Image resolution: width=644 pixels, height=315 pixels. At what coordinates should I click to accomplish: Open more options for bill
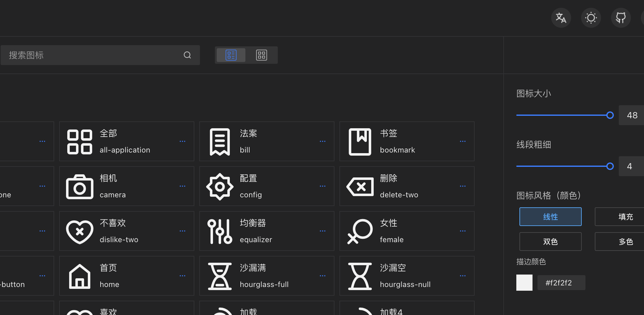pyautogui.click(x=323, y=141)
